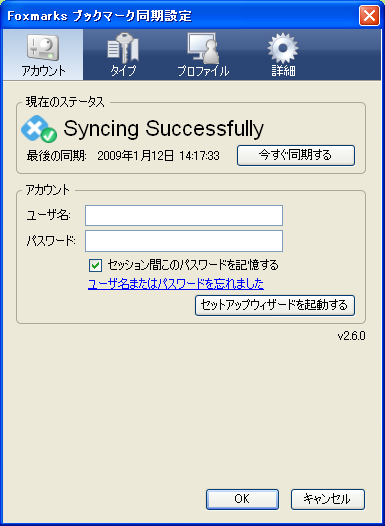Switch to the タイプ tab label
This screenshot has width=385, height=526.
point(123,71)
